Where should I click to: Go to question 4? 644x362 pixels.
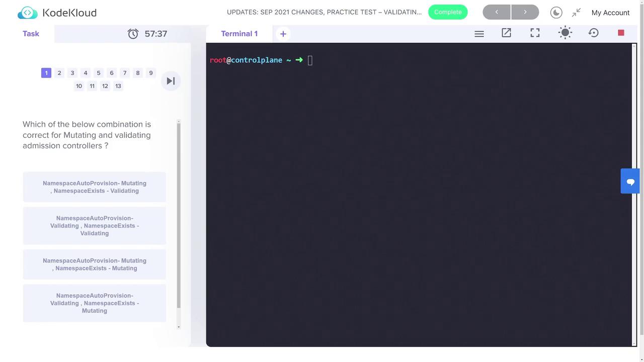tap(86, 73)
